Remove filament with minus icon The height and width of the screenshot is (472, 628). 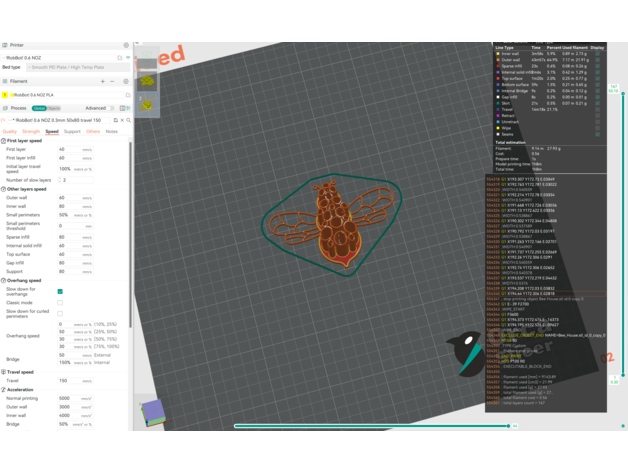coord(112,82)
